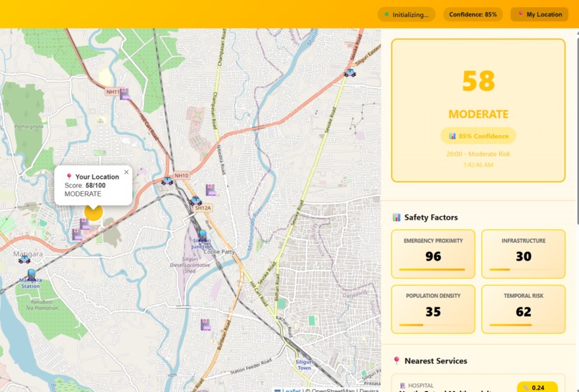This screenshot has height=392, width=579.
Task: Click '20:00 - Moderate Risk' text
Action: (x=478, y=154)
